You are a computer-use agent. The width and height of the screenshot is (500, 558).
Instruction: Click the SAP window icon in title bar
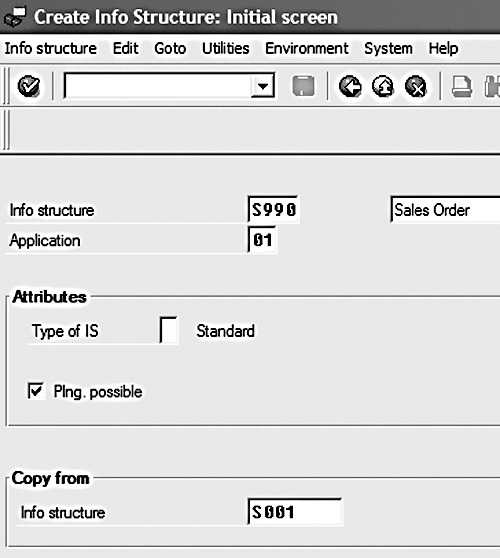pos(15,17)
